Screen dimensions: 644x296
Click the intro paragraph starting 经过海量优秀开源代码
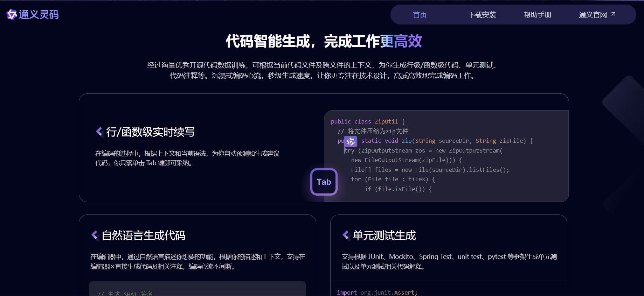(x=322, y=70)
